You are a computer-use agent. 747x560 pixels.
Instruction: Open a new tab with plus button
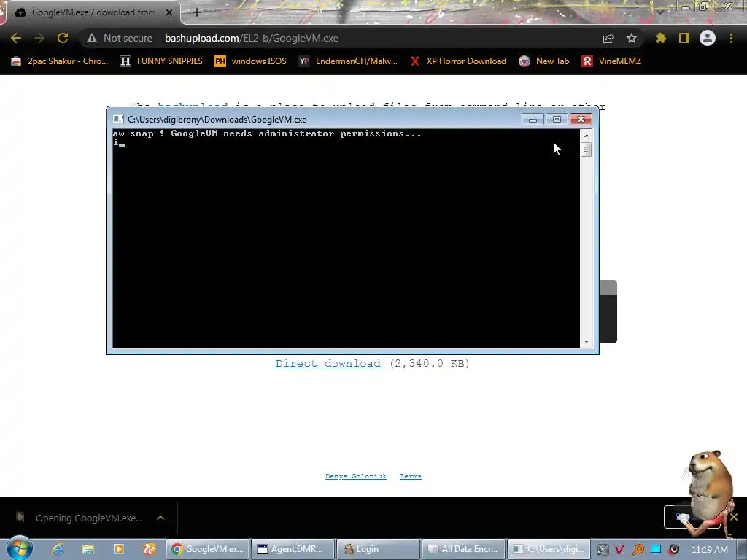click(x=197, y=12)
